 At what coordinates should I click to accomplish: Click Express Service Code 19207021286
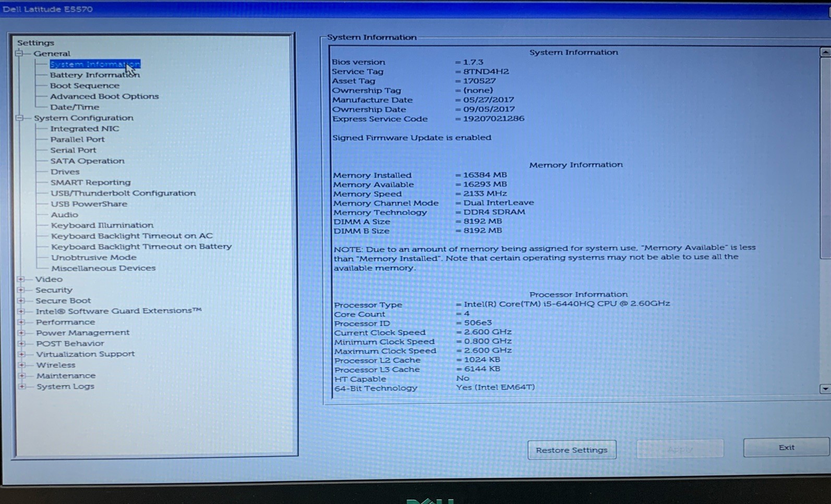point(493,119)
